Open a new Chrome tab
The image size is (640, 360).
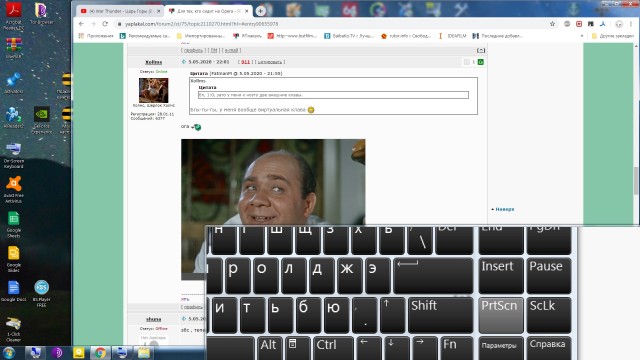tap(260, 11)
